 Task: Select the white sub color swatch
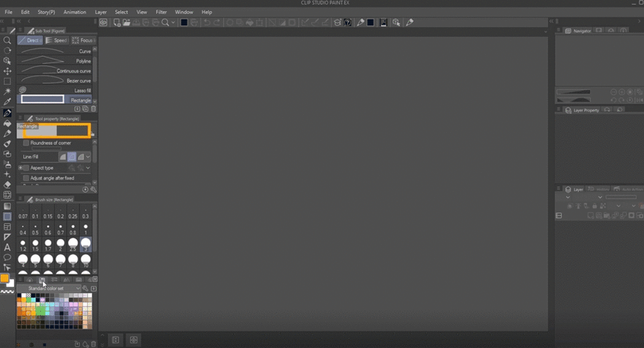[11, 284]
